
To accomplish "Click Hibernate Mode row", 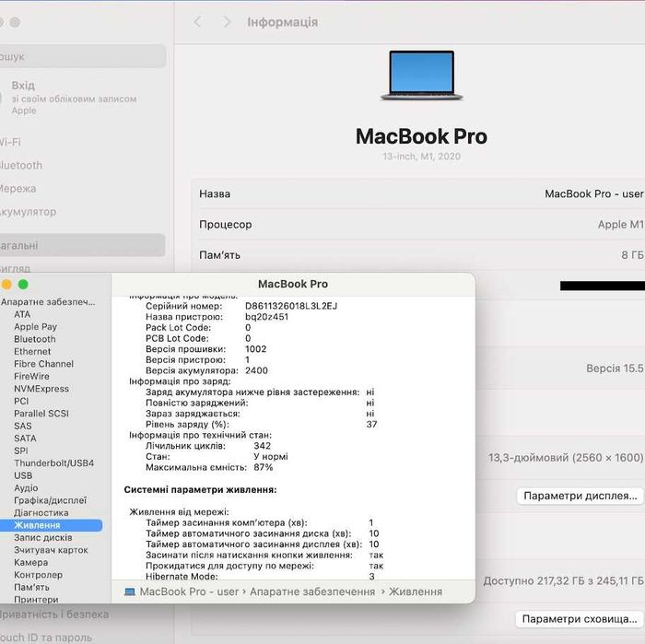I will click(x=261, y=576).
